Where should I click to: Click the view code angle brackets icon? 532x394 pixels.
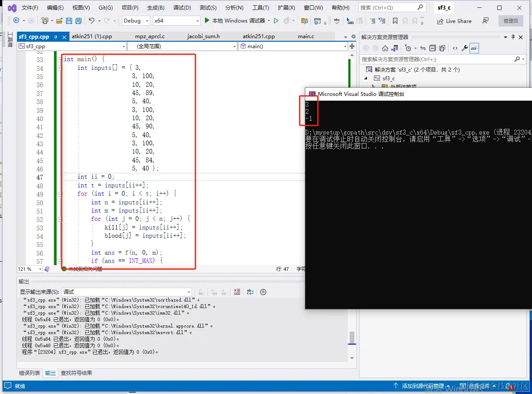(455, 48)
